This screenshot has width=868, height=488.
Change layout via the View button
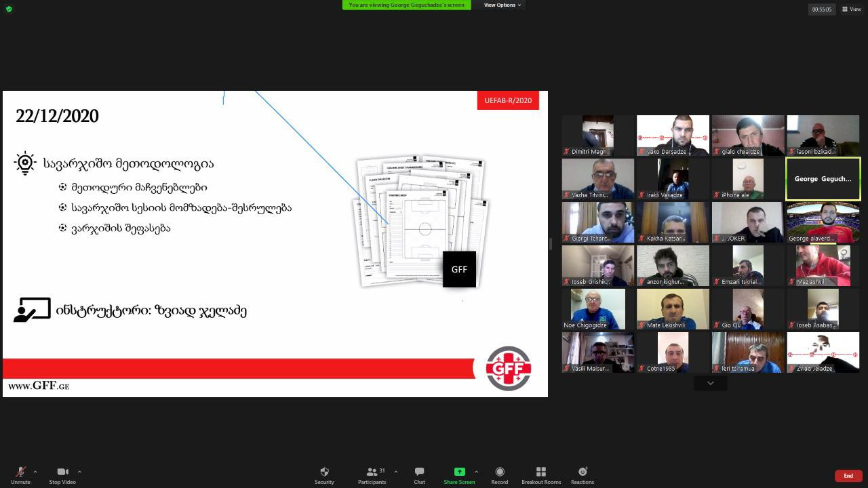[x=851, y=9]
